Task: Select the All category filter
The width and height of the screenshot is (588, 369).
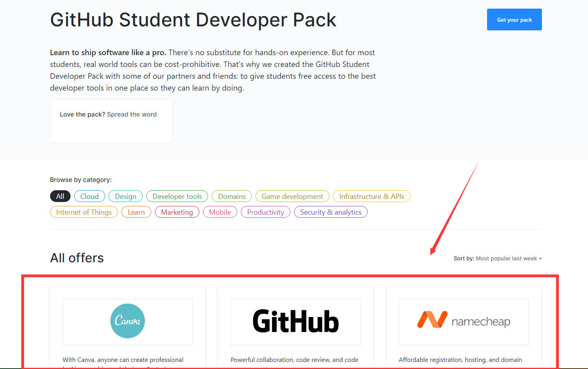Action: (x=60, y=197)
